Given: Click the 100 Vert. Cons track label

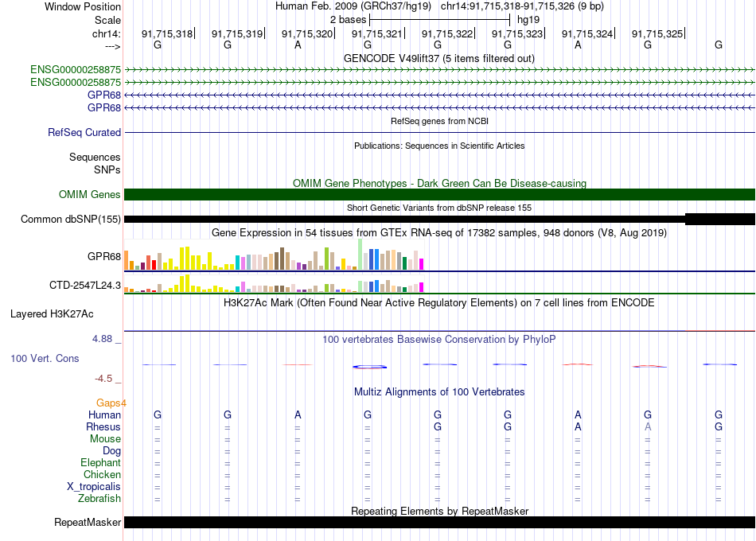Looking at the screenshot, I should tap(45, 358).
